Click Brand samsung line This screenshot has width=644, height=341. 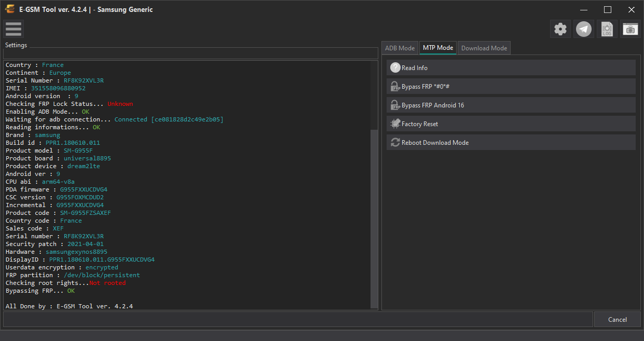33,135
